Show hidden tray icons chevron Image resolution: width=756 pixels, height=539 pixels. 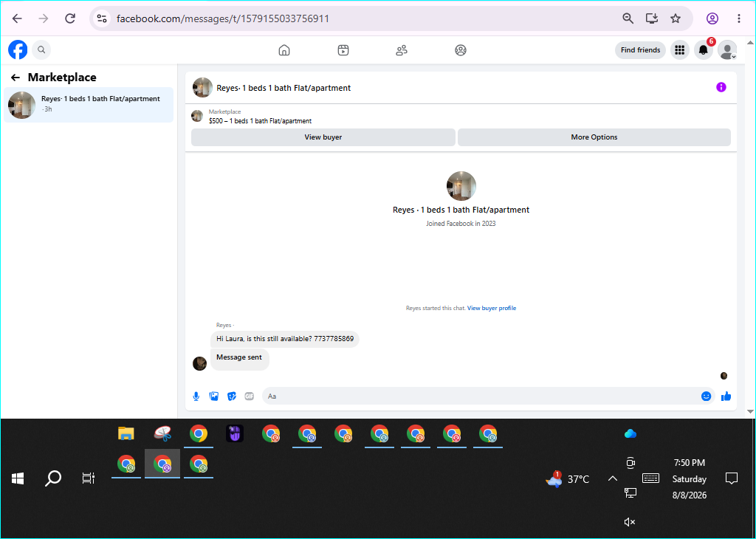tap(612, 478)
